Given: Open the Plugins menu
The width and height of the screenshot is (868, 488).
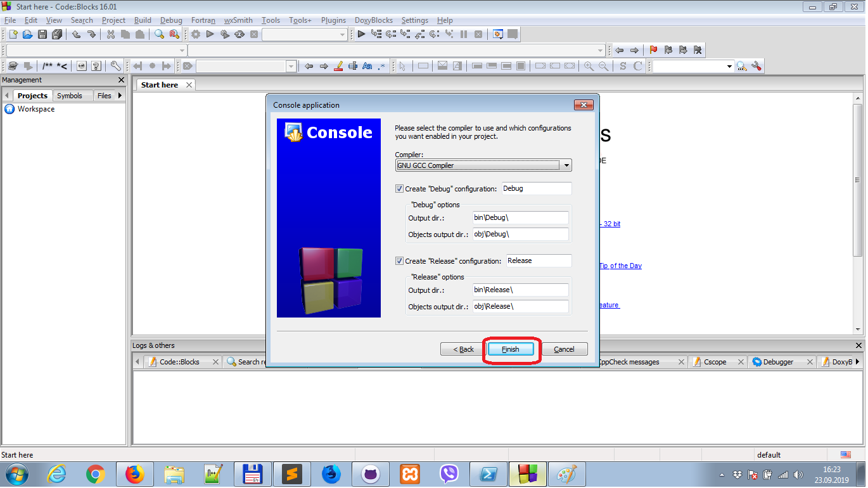Looking at the screenshot, I should point(333,20).
